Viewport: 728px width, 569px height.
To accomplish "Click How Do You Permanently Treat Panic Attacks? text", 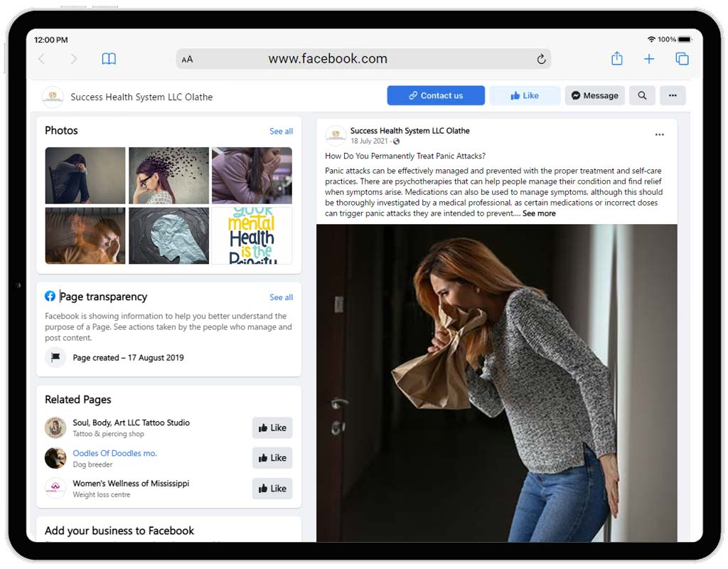I will pos(405,156).
